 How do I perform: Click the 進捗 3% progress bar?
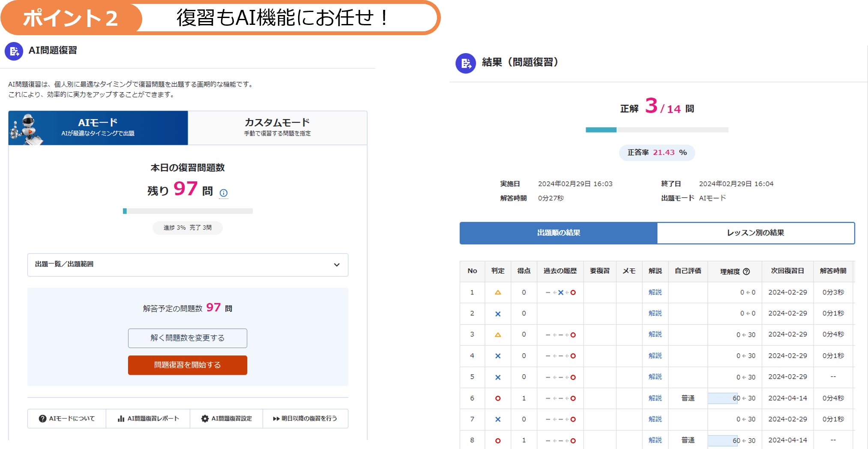pos(187,211)
